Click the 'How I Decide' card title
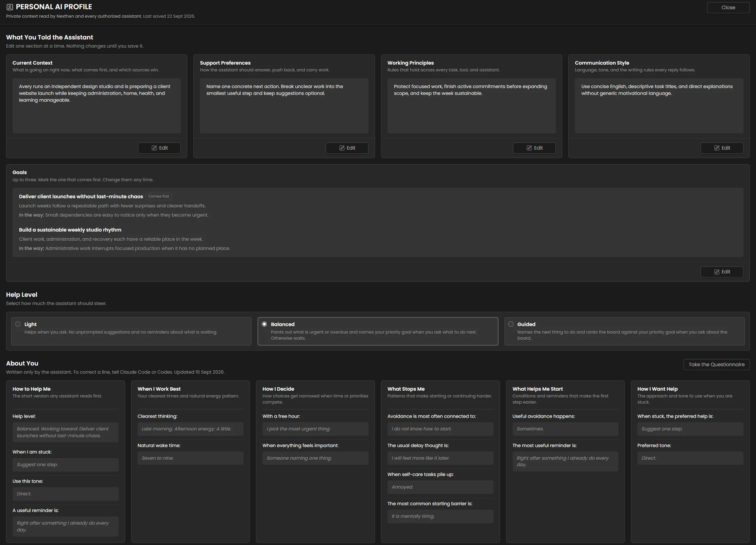 coord(278,389)
